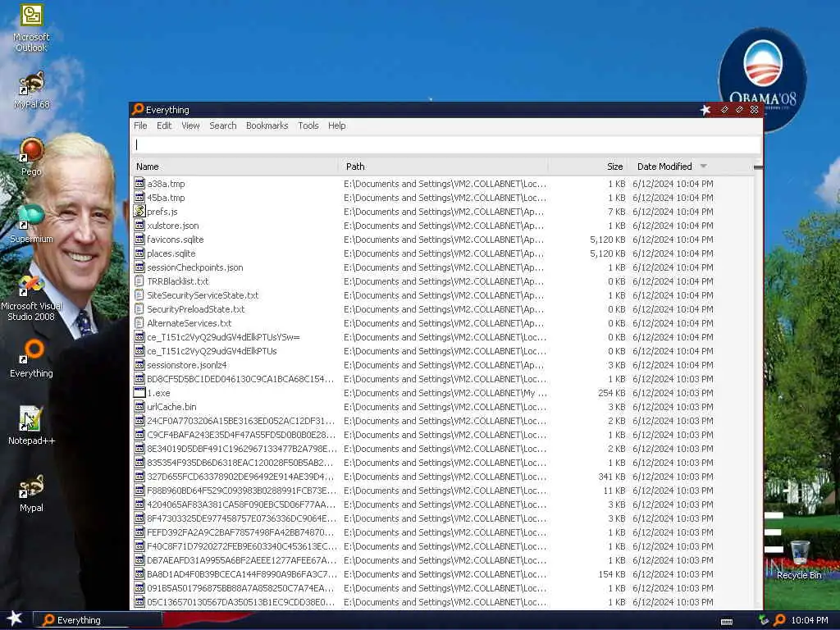
Task: Open the Help menu
Action: click(337, 126)
